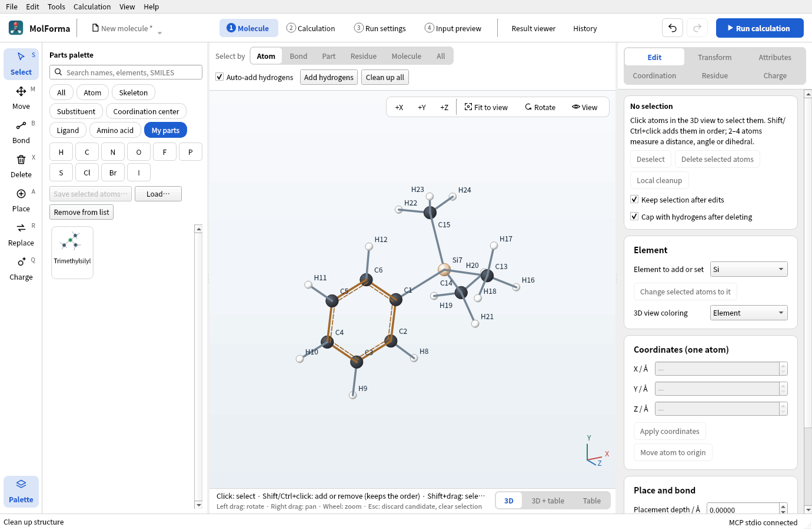
Task: Click the Add hydrogens button
Action: pyautogui.click(x=329, y=77)
